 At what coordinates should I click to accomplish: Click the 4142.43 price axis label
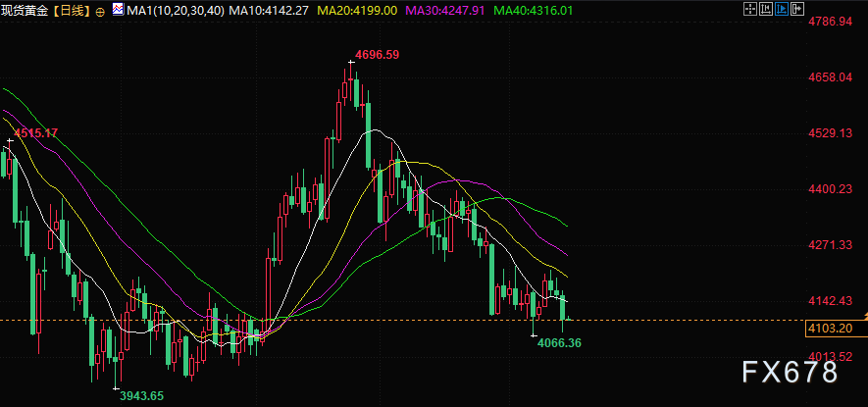pyautogui.click(x=830, y=301)
